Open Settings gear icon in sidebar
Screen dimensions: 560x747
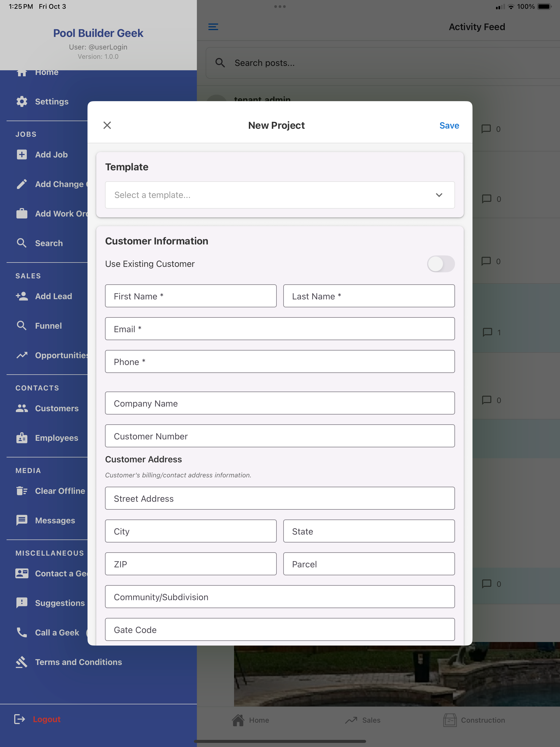tap(22, 101)
